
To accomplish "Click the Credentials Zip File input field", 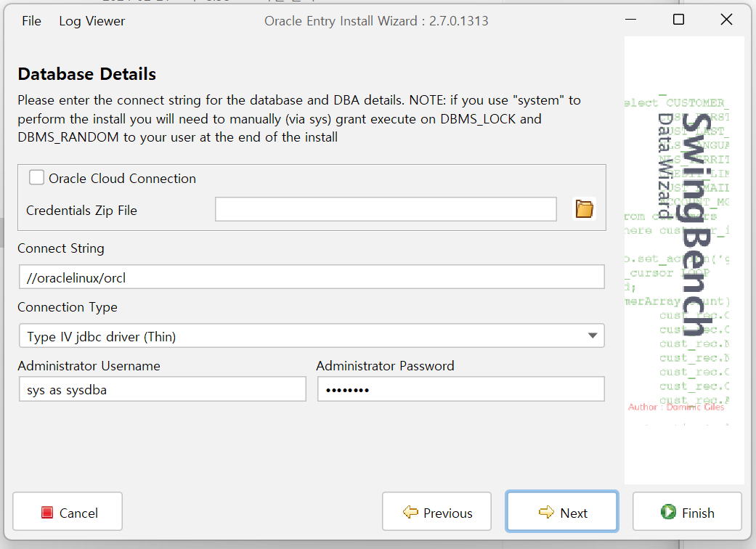I will 386,209.
